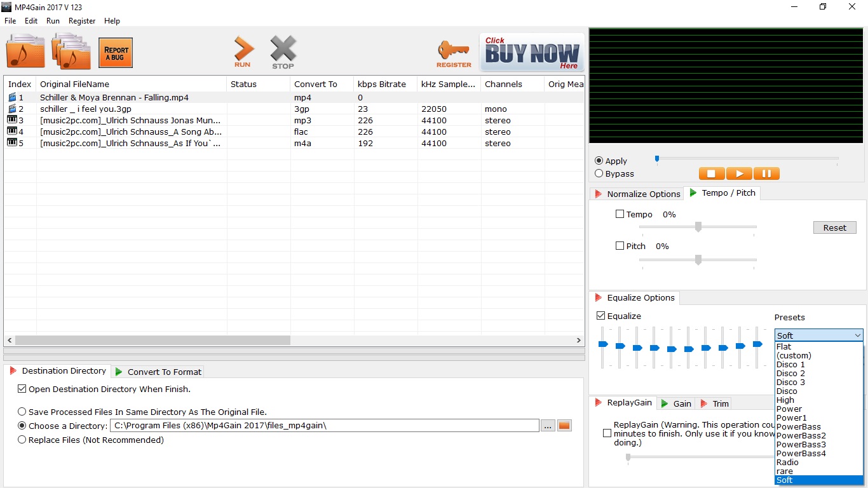This screenshot has height=488, width=868.
Task: Click the Reset button
Action: [x=834, y=227]
